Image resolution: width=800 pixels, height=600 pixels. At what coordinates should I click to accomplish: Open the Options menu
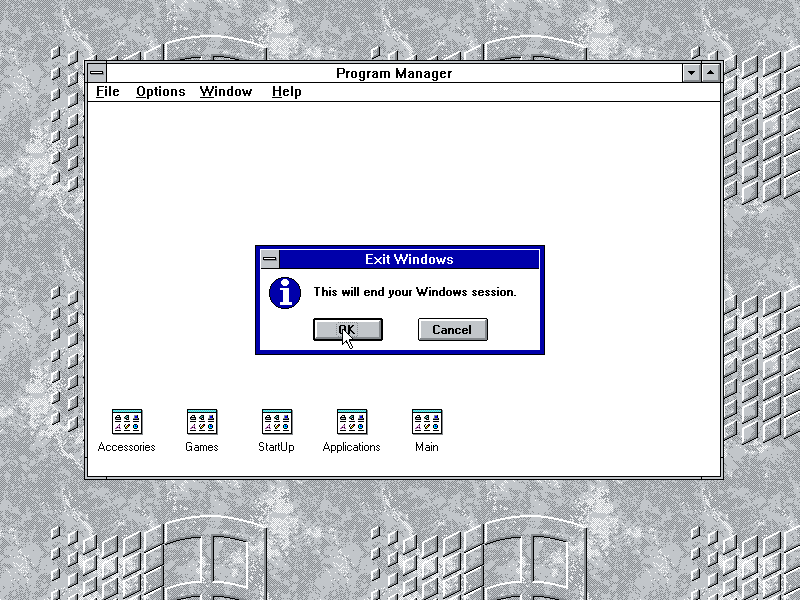pos(160,92)
